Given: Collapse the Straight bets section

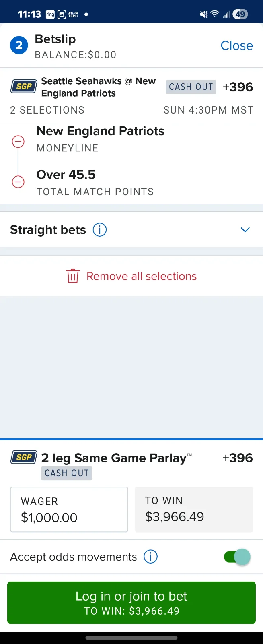Looking at the screenshot, I should point(245,229).
